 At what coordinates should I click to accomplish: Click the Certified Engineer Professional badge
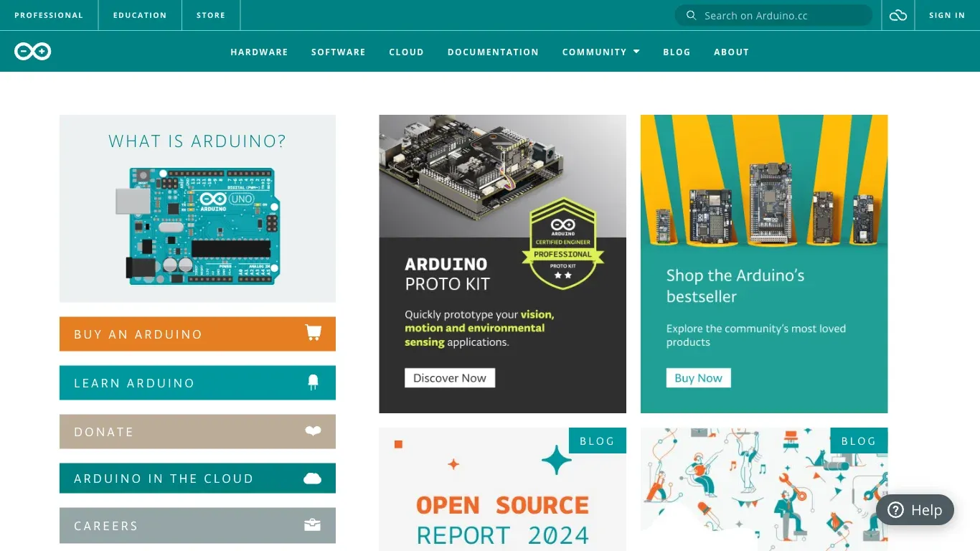pos(563,244)
